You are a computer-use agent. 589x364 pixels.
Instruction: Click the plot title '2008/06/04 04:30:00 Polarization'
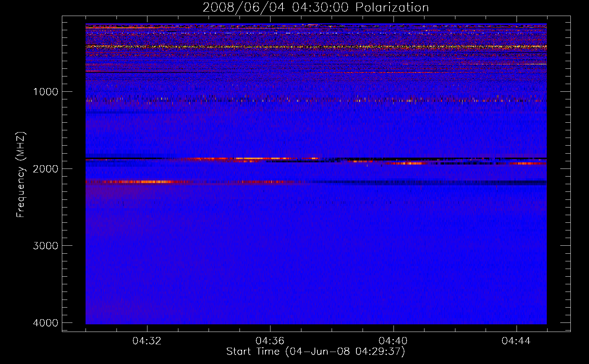coord(316,7)
